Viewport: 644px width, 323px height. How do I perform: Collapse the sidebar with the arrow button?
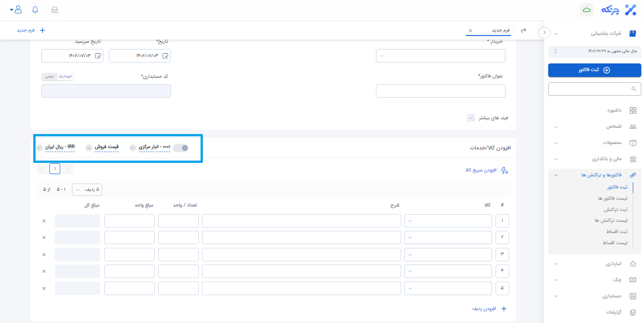[544, 32]
